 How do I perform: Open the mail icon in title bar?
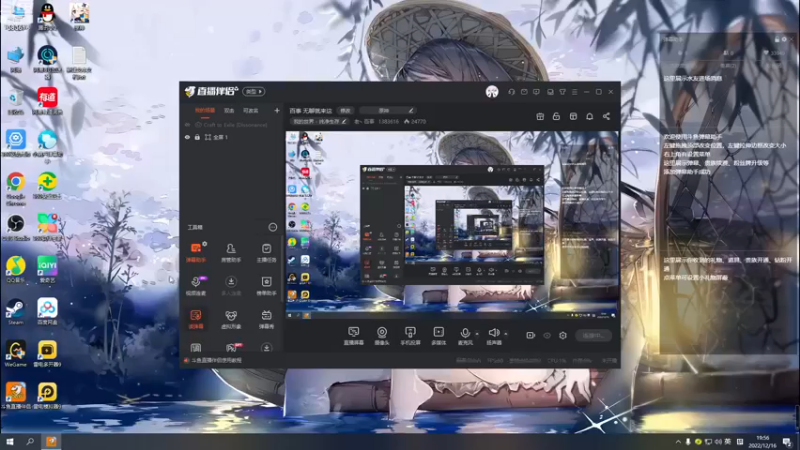click(x=524, y=92)
